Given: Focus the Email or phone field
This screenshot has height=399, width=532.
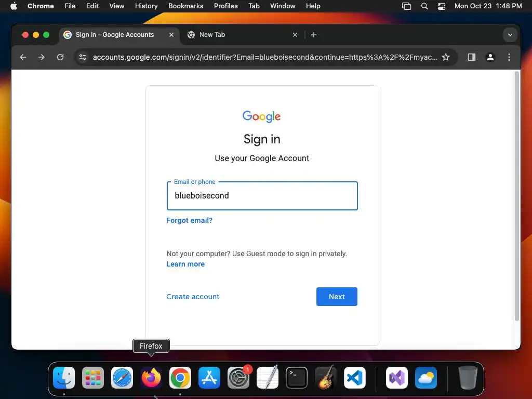Looking at the screenshot, I should pyautogui.click(x=262, y=196).
